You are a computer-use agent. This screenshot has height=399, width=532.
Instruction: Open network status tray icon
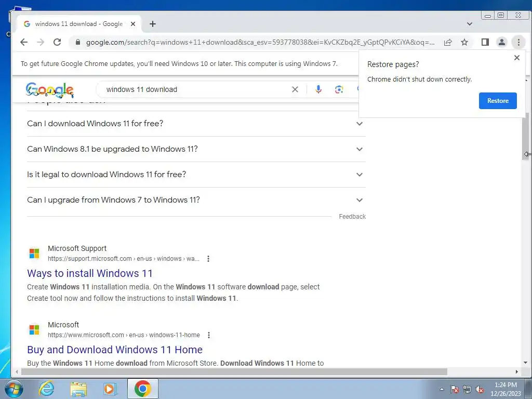click(467, 389)
